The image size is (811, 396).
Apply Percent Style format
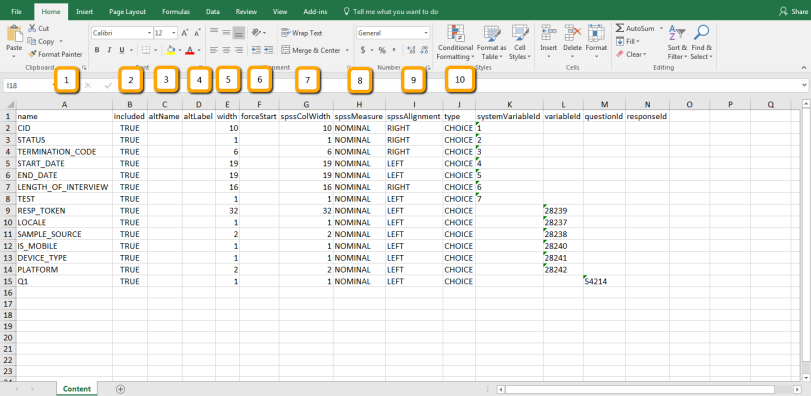pyautogui.click(x=382, y=50)
